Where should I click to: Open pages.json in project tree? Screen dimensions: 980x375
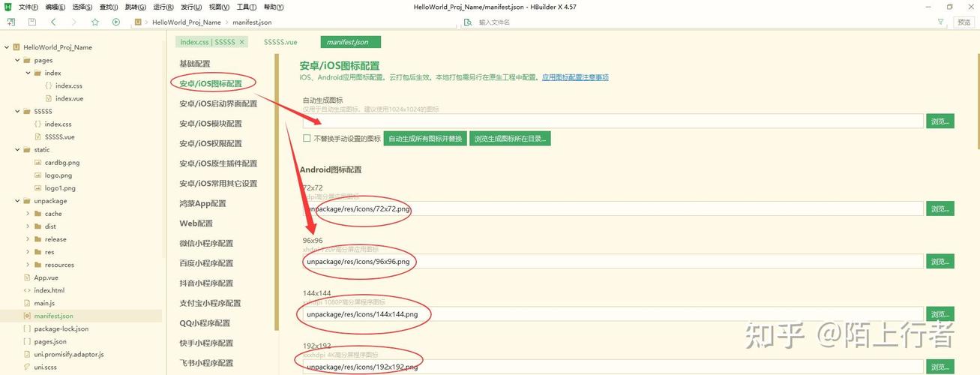tap(50, 341)
